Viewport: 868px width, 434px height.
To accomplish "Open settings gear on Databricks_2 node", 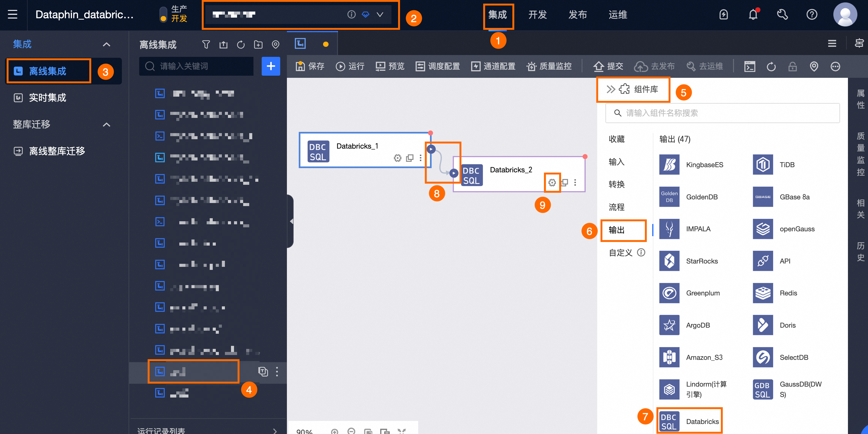I will coord(552,183).
